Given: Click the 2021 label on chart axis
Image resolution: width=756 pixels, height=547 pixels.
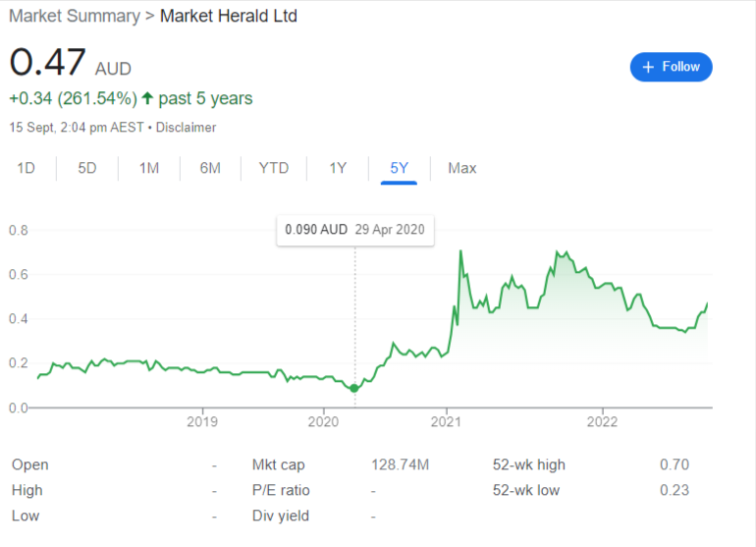Looking at the screenshot, I should click(446, 421).
